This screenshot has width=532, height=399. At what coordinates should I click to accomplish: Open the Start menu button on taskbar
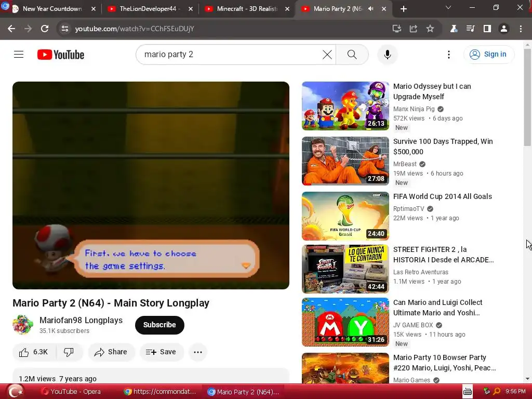pyautogui.click(x=15, y=392)
